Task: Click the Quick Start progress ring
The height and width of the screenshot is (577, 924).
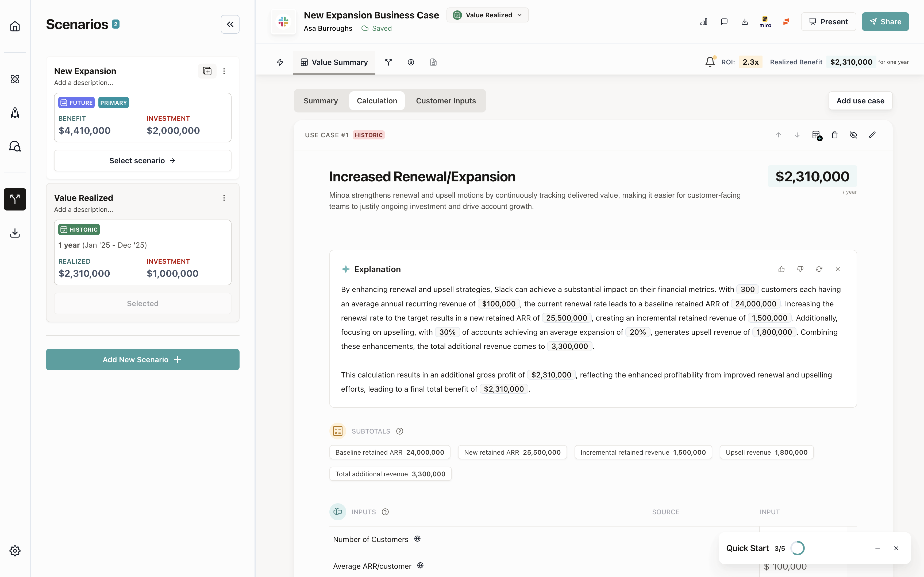Action: pos(798,548)
